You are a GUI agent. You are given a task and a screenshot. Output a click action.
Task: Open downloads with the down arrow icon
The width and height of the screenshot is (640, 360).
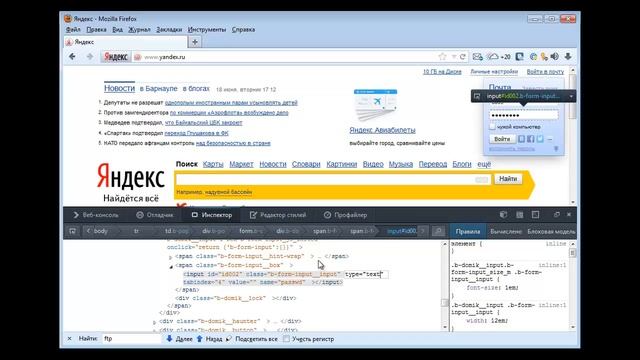(x=568, y=57)
